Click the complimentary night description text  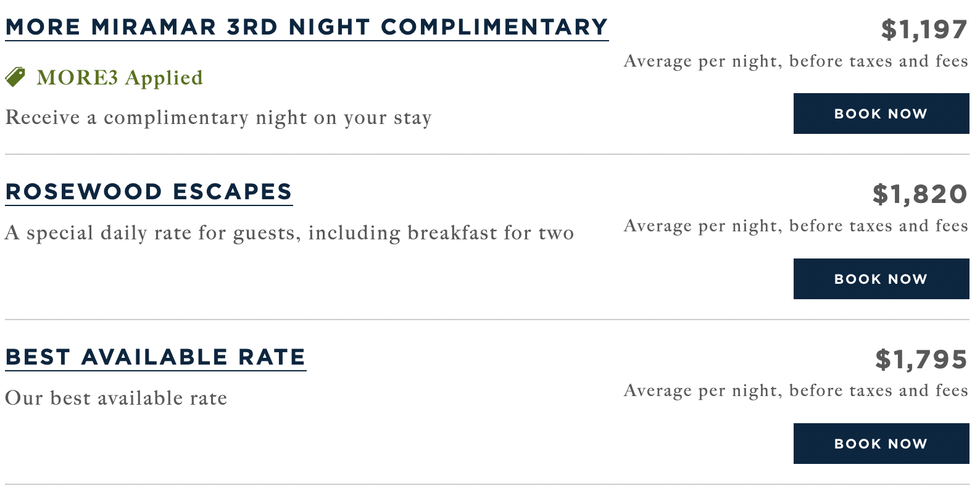218,117
